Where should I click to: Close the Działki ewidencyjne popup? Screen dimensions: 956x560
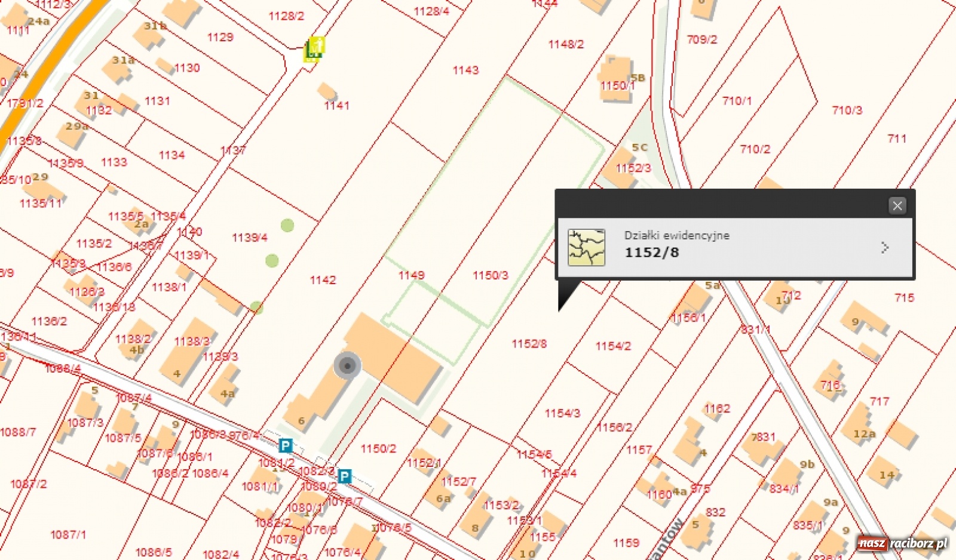[x=897, y=206]
